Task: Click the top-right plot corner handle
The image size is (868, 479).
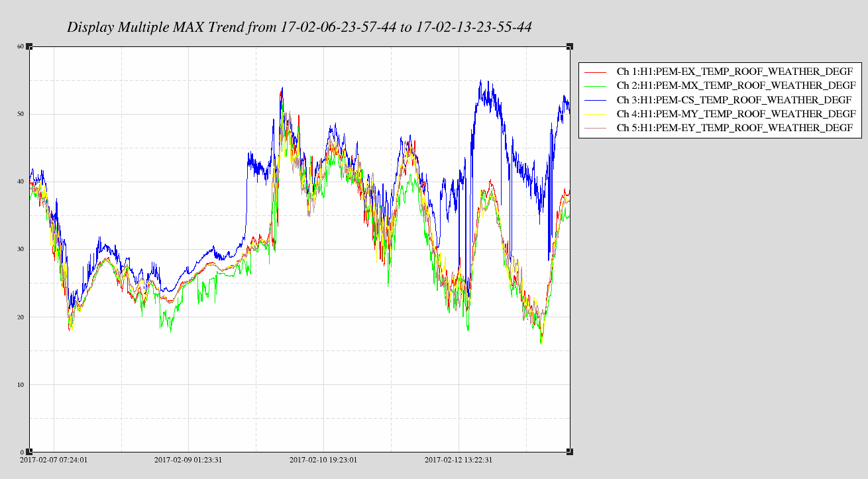Action: [570, 46]
